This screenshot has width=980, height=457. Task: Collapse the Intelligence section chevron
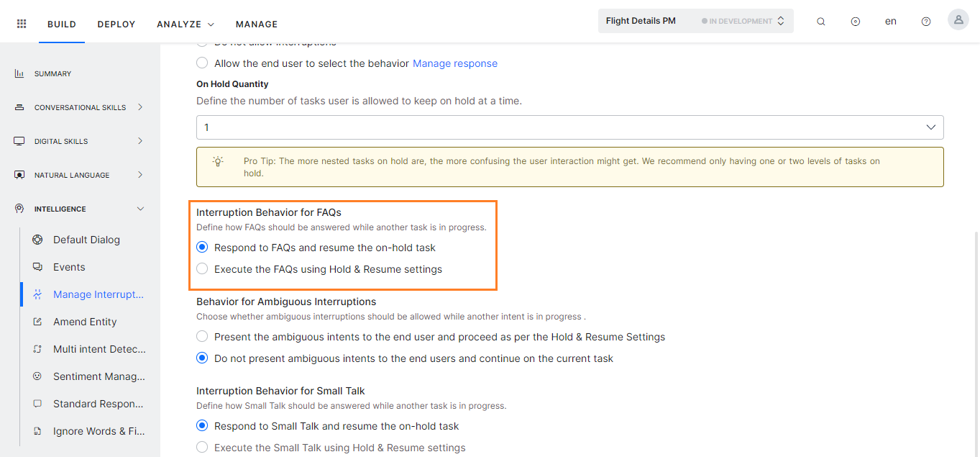point(140,209)
